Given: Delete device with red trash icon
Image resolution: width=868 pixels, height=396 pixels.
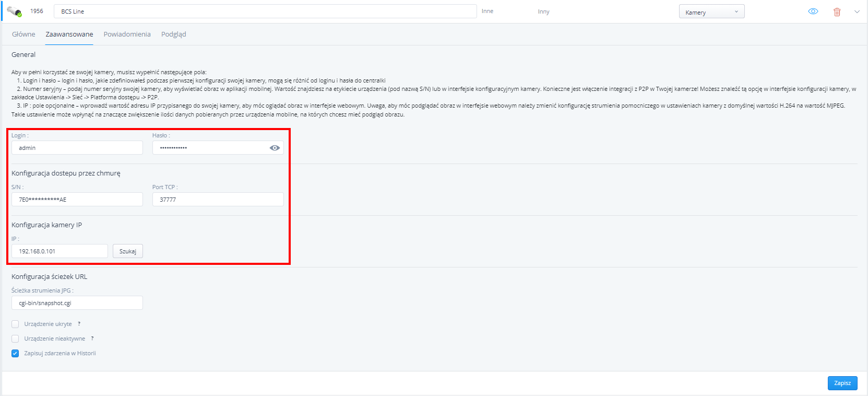Looking at the screenshot, I should click(x=837, y=11).
